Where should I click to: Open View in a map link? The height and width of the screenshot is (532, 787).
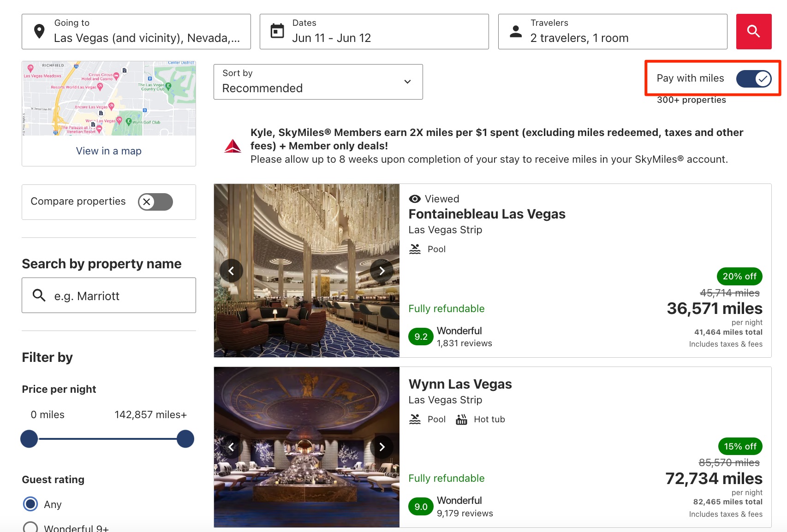pos(109,151)
